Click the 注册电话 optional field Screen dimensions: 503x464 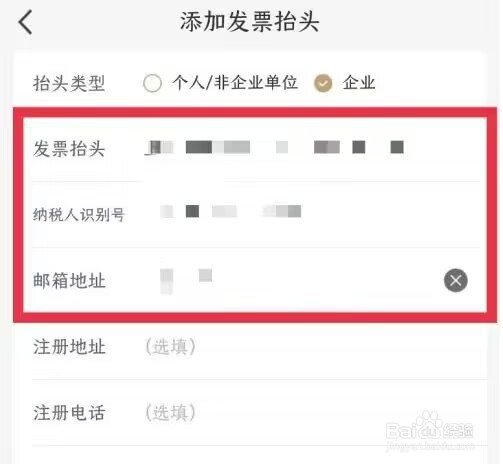pos(310,413)
